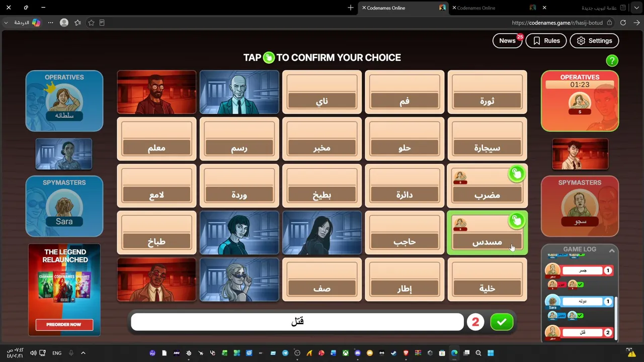
Task: Select the word card وردة
Action: pos(239,186)
